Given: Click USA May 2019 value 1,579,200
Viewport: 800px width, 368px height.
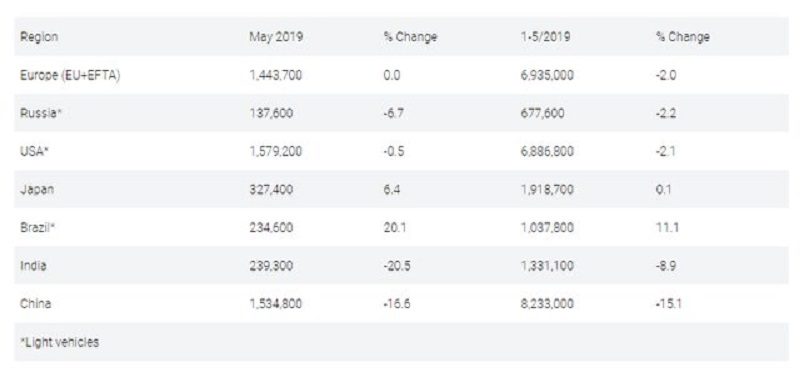Looking at the screenshot, I should [276, 152].
